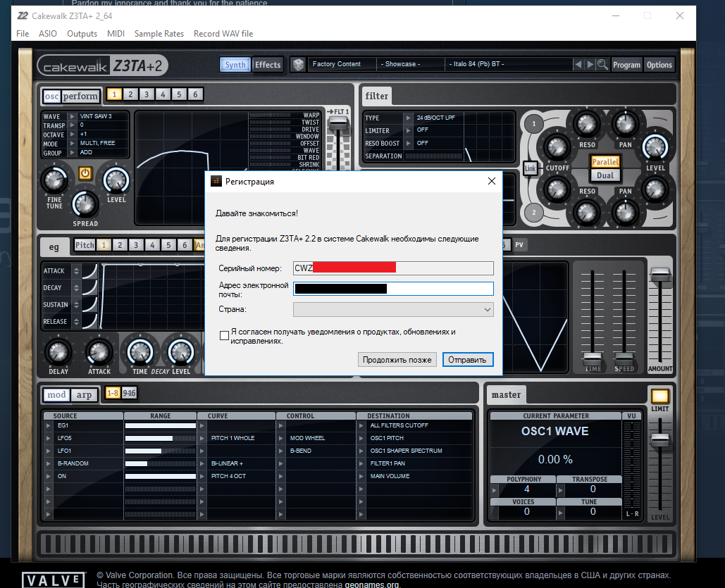Open the program search magnifier
Image resolution: width=725 pixels, height=588 pixels.
pos(602,65)
